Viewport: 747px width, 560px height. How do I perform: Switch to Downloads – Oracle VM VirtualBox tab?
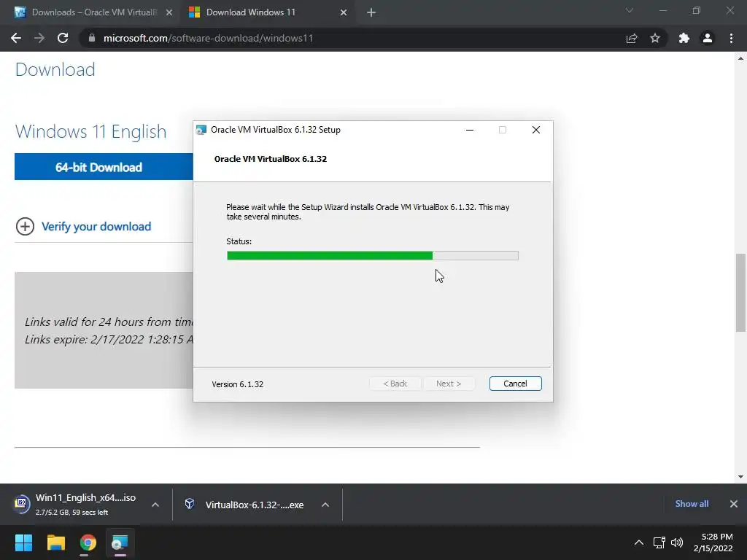point(94,12)
